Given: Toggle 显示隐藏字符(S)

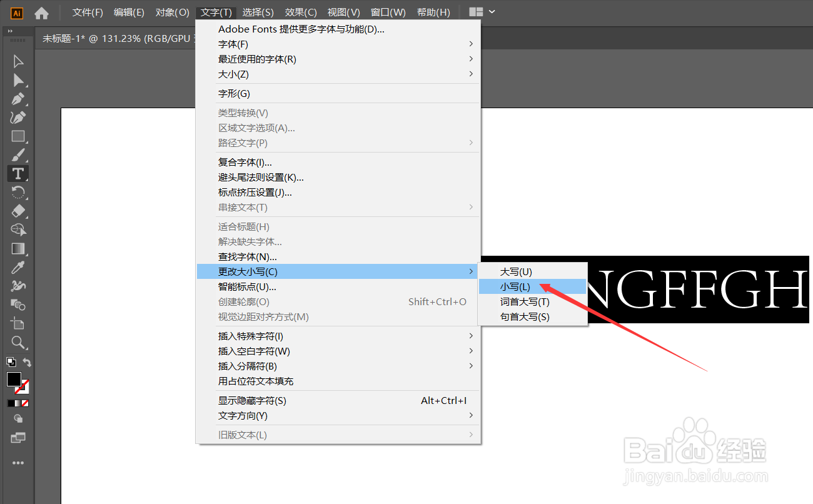Looking at the screenshot, I should coord(338,400).
